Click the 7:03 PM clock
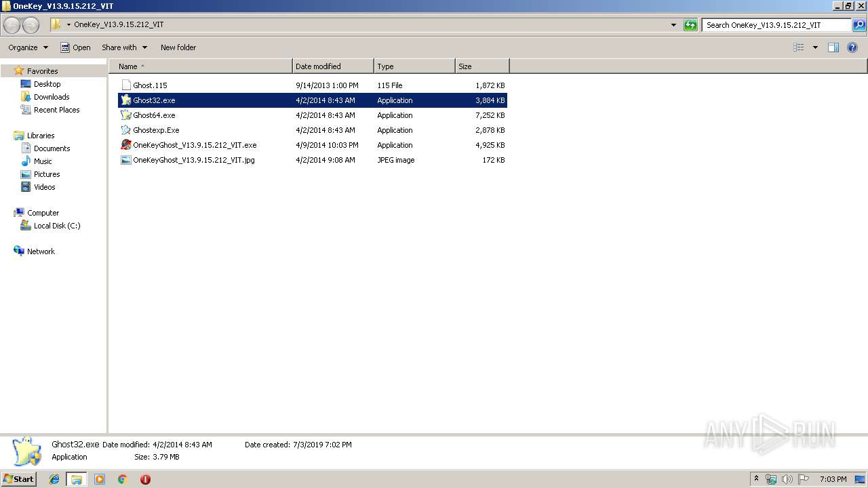This screenshot has height=488, width=868. (833, 479)
